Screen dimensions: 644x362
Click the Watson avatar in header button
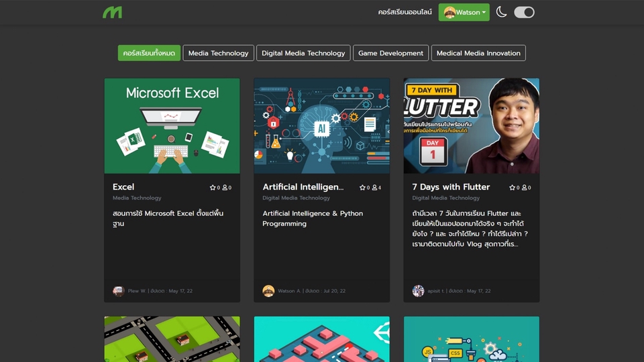(449, 13)
